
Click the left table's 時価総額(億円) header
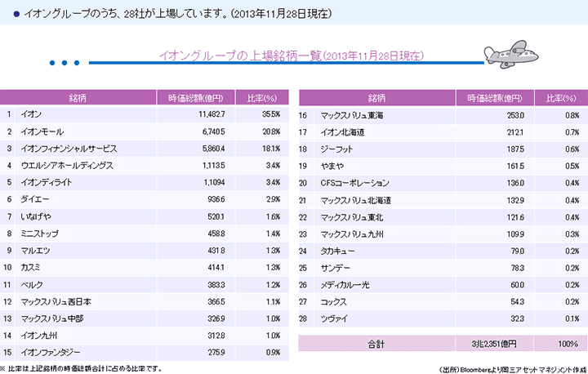(x=196, y=98)
